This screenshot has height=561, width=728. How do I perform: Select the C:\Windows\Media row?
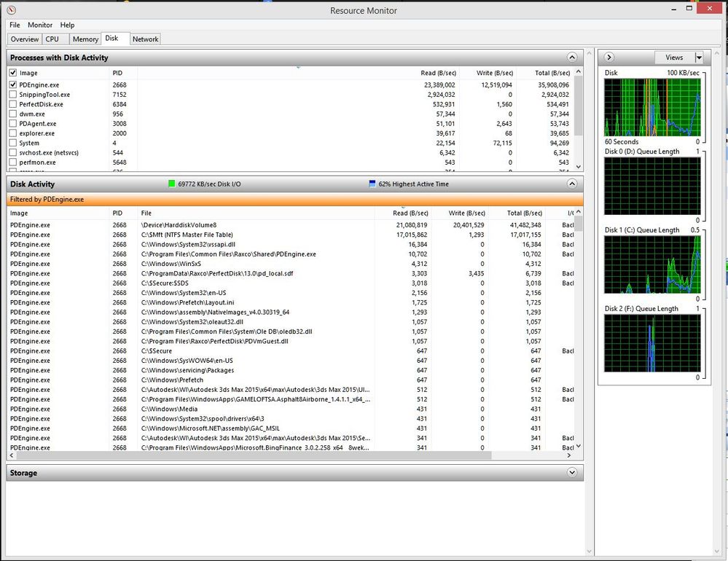291,409
